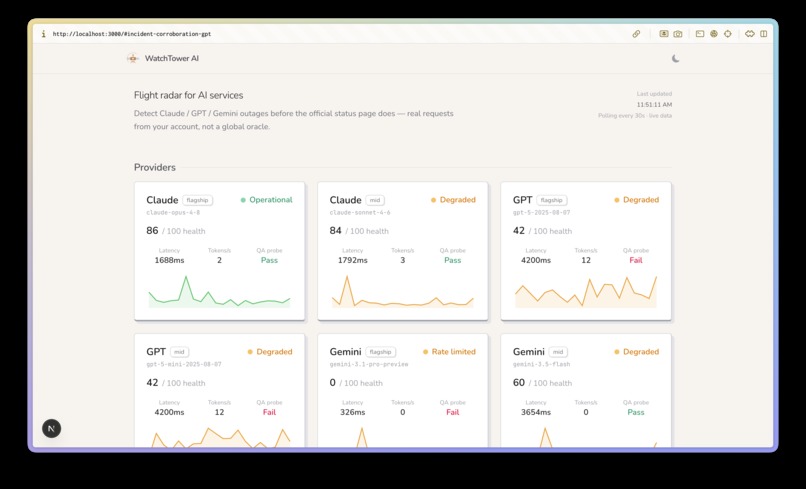The image size is (806, 489).
Task: Click the 4200ms latency on GPT mid card
Action: (169, 412)
